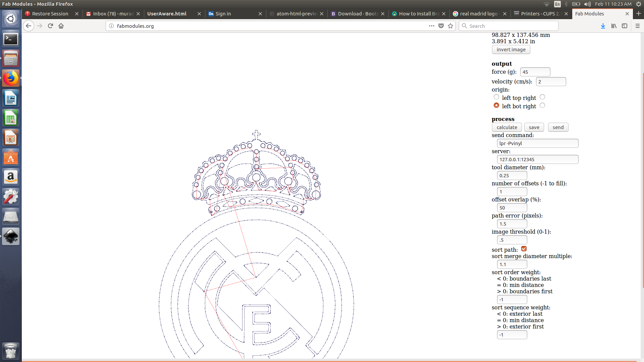Select origin bottom left radio

(496, 106)
